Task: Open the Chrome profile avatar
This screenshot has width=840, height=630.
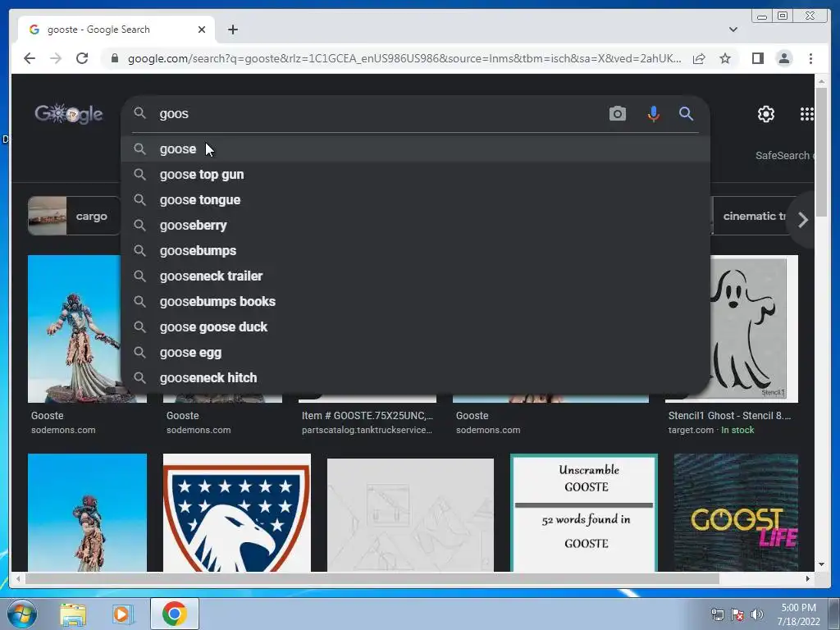Action: tap(783, 58)
